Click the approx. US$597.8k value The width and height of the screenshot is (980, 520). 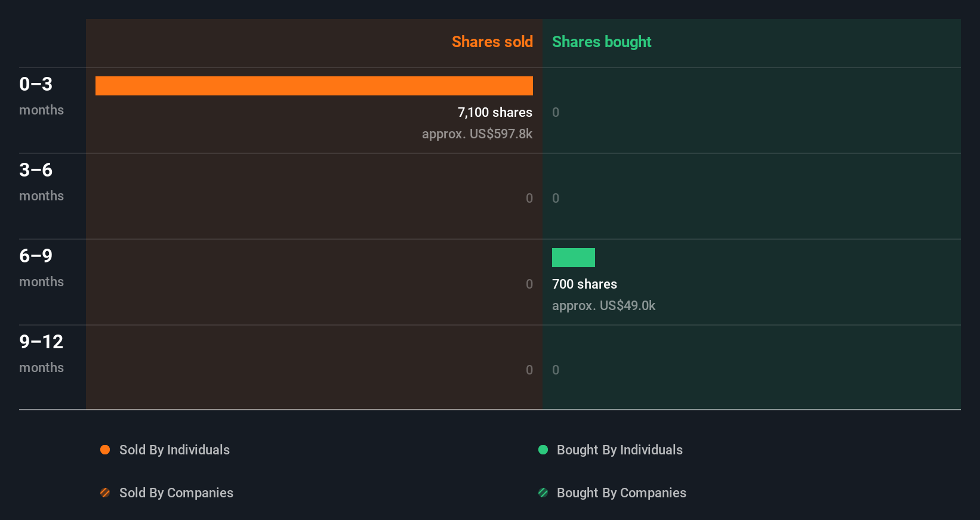[477, 134]
